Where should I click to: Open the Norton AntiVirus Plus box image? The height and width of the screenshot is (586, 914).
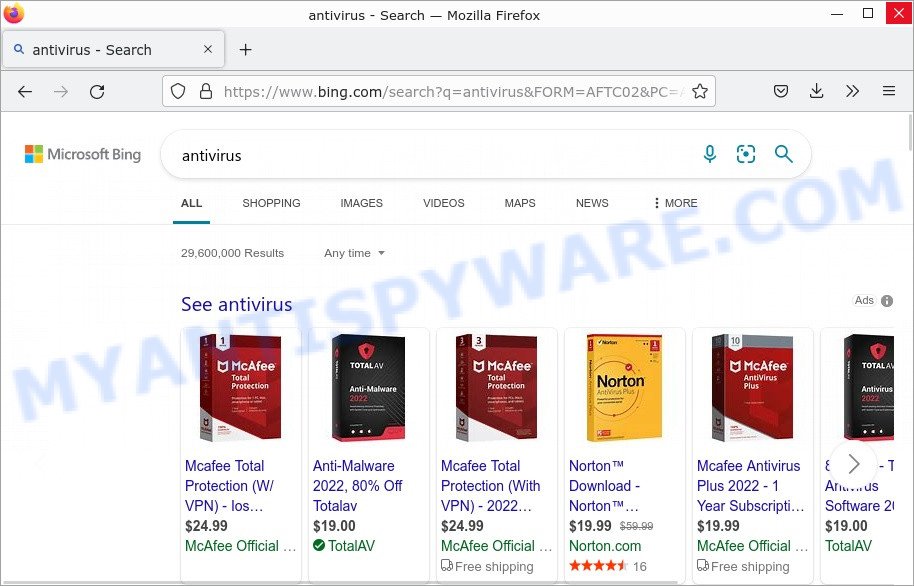624,387
